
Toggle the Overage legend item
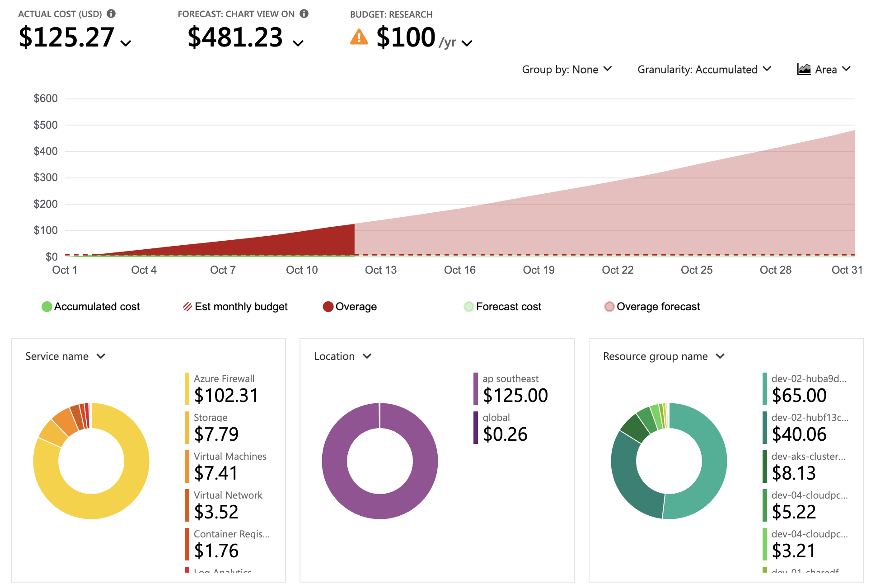coord(350,307)
